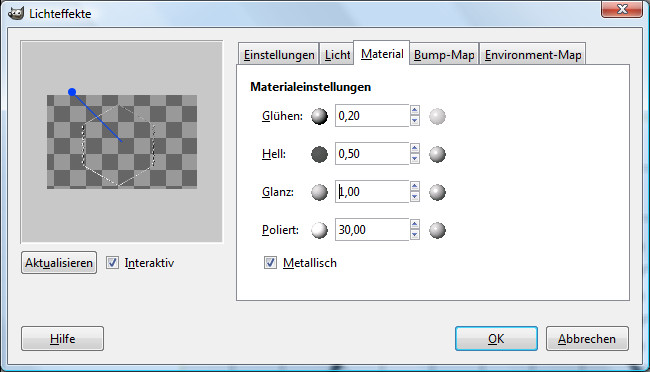Screen dimensions: 650x372
Task: Decrease the Poliert value with down arrow
Action: pos(415,235)
